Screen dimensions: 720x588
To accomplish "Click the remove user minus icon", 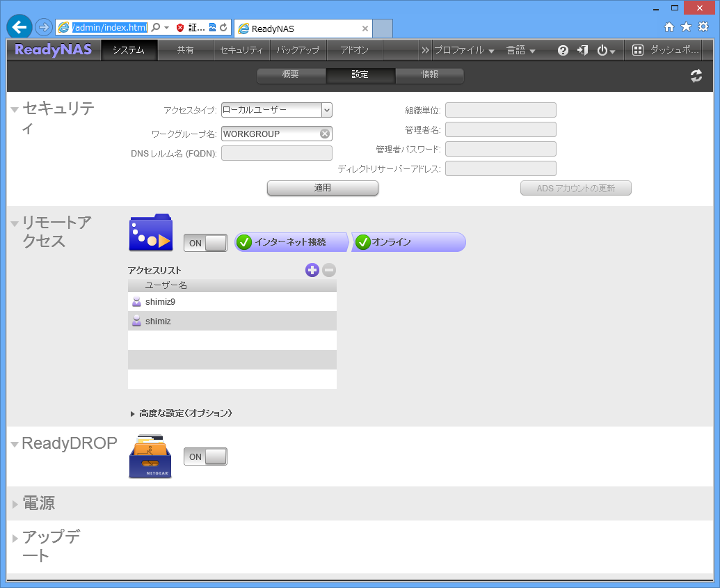I will [329, 270].
